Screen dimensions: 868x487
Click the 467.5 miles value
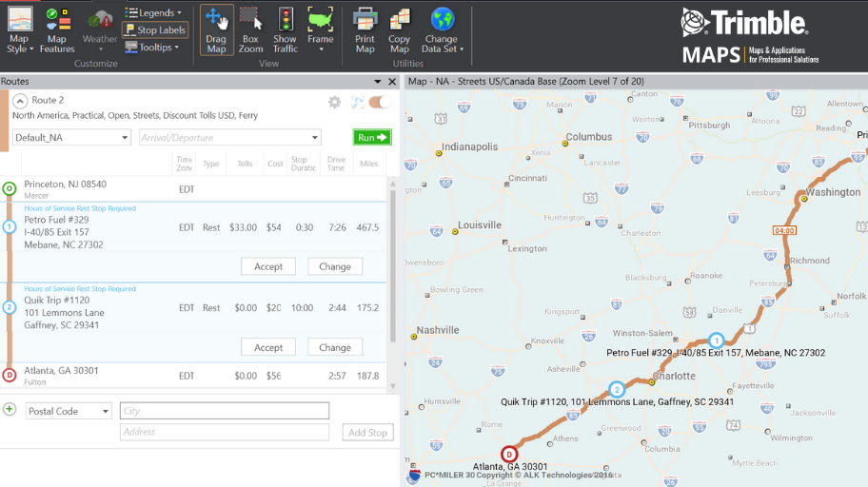pyautogui.click(x=367, y=227)
